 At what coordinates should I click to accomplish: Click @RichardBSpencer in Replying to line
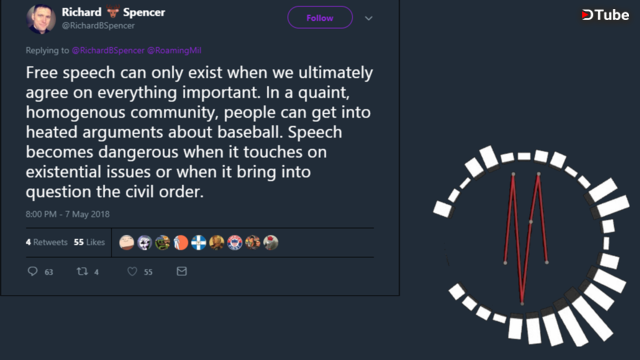108,51
